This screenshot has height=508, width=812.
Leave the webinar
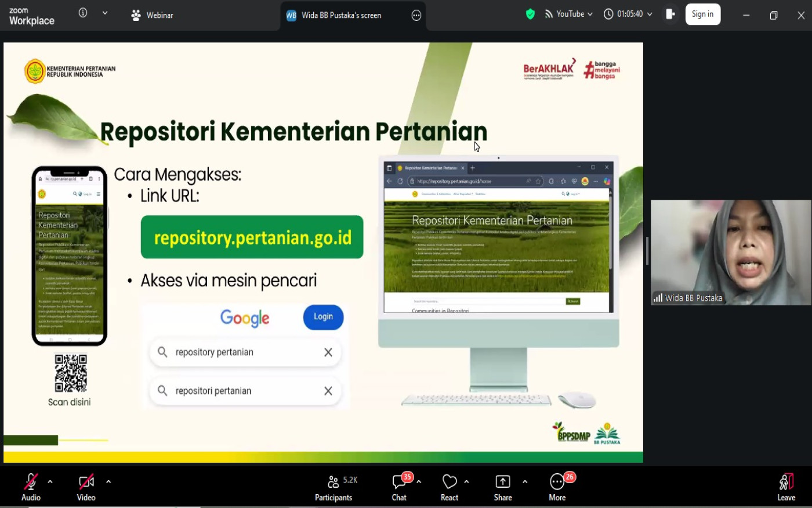pyautogui.click(x=785, y=487)
